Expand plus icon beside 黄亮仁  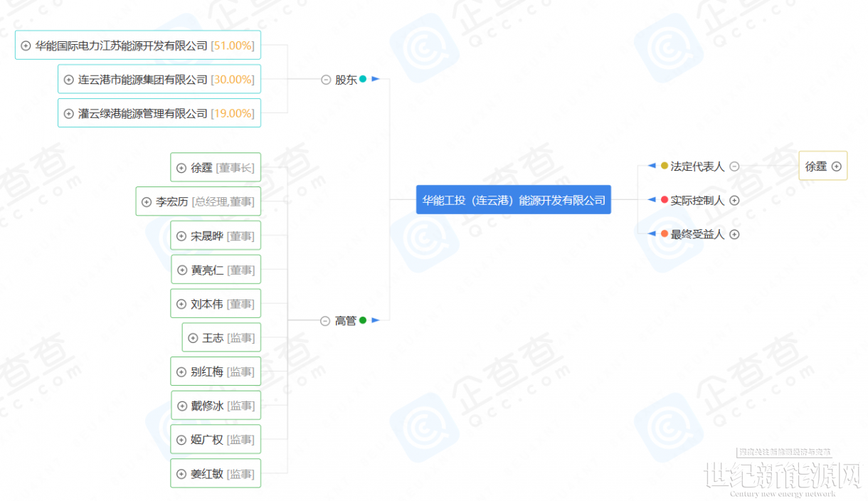[x=182, y=270]
